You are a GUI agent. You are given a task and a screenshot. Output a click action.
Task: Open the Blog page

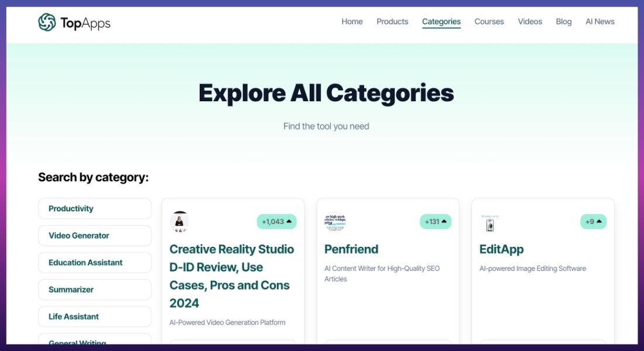click(x=563, y=22)
